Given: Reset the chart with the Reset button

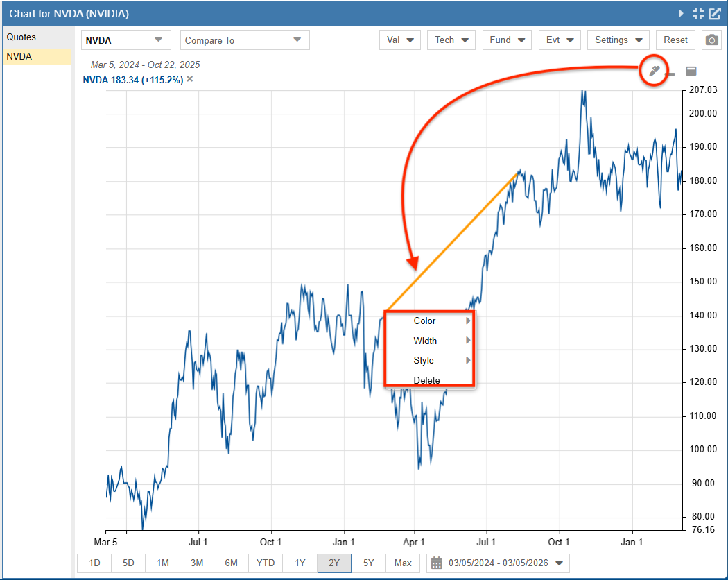Looking at the screenshot, I should click(675, 40).
